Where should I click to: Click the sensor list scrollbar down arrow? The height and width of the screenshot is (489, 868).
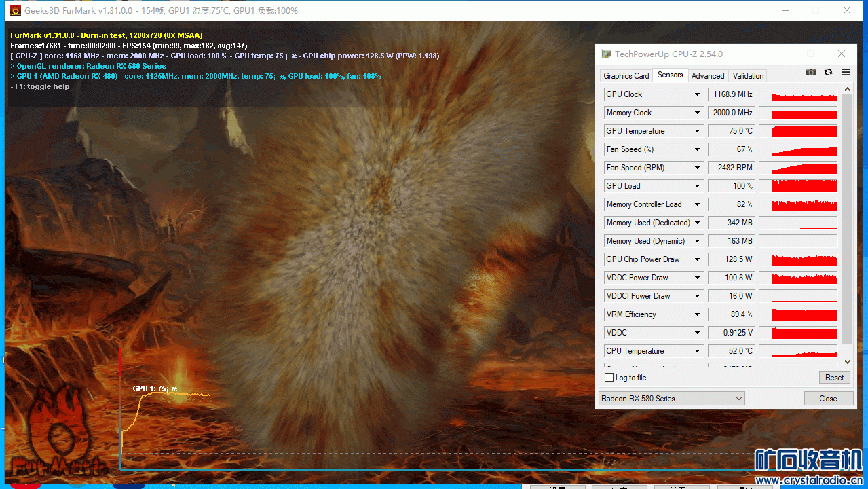point(847,363)
